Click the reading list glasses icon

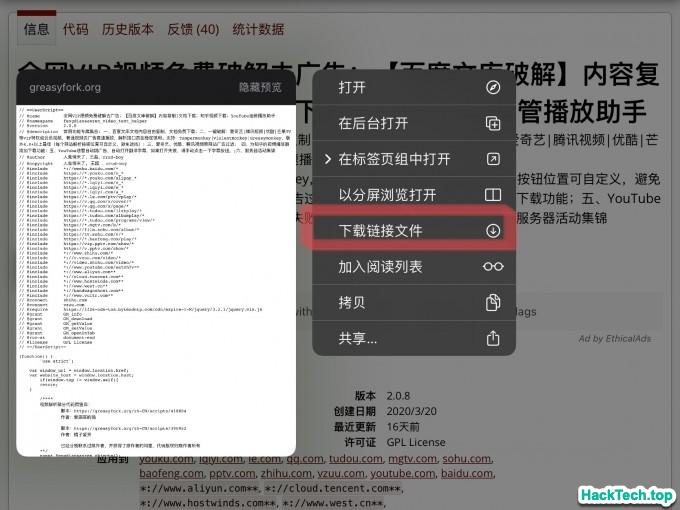pyautogui.click(x=493, y=266)
